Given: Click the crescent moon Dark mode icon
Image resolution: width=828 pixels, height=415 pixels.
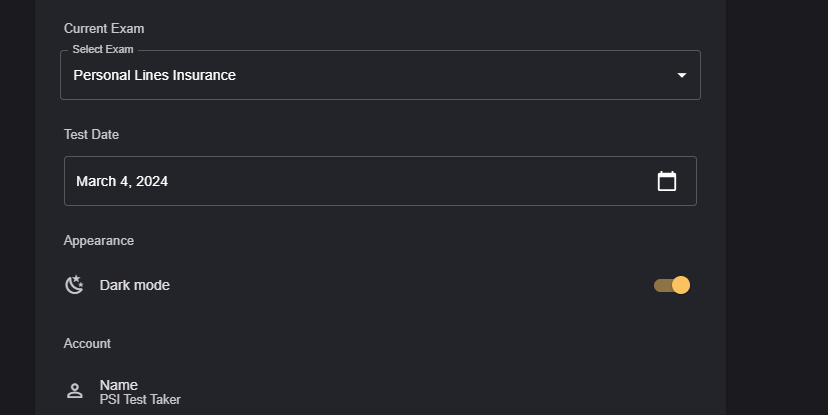Looking at the screenshot, I should (74, 285).
